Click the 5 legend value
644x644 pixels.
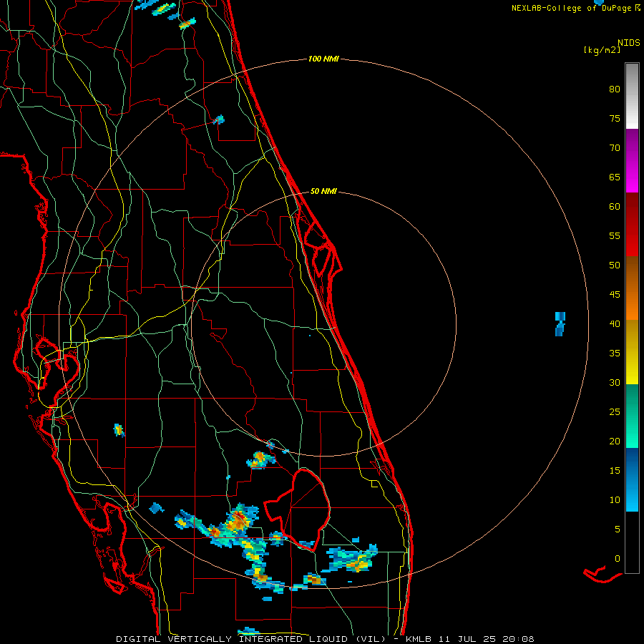[x=618, y=529]
